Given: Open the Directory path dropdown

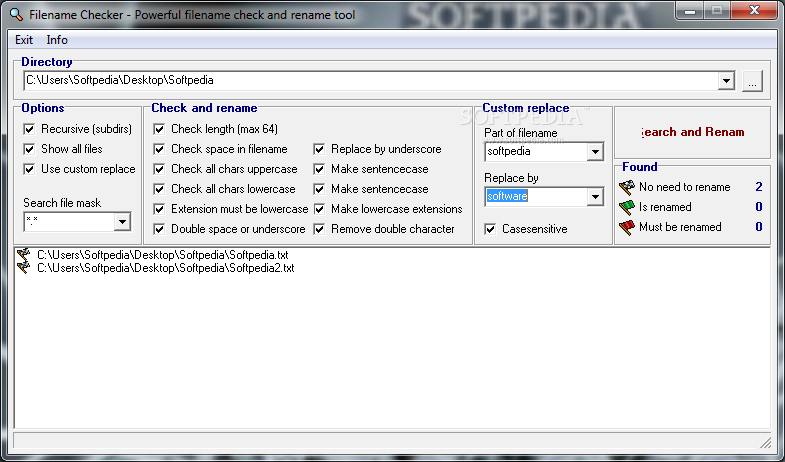Looking at the screenshot, I should (726, 81).
